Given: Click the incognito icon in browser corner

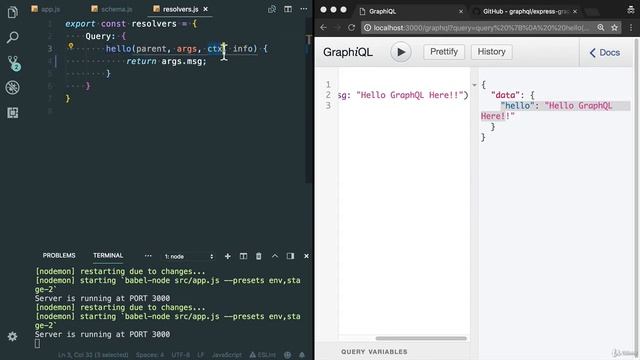Looking at the screenshot, I should tap(631, 10).
